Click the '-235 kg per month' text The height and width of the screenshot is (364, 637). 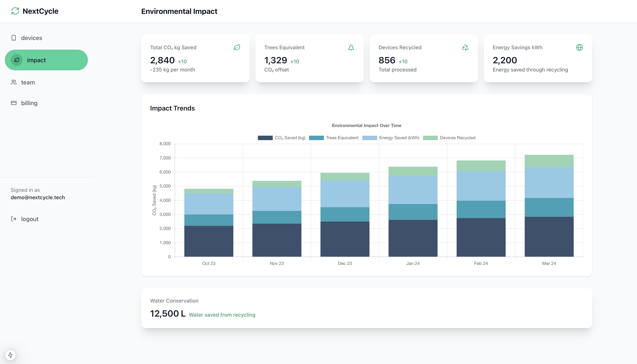(x=172, y=70)
